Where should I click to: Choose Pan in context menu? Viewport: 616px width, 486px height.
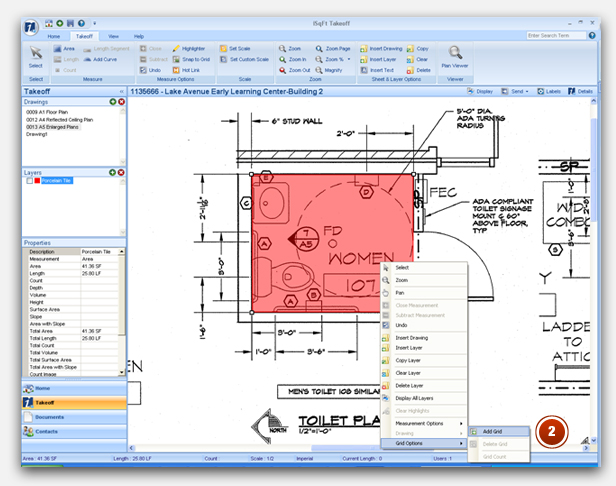[x=424, y=293]
